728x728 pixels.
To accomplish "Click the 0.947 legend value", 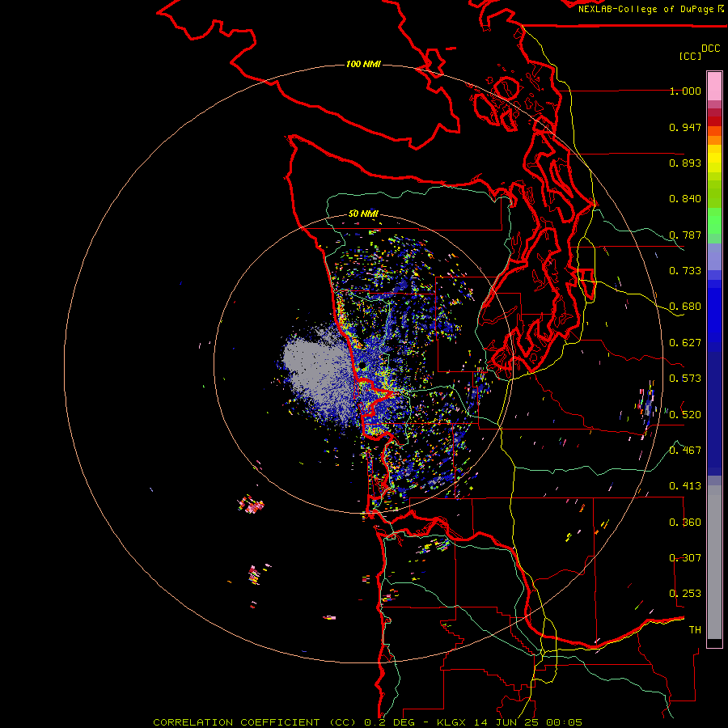I will 685,127.
